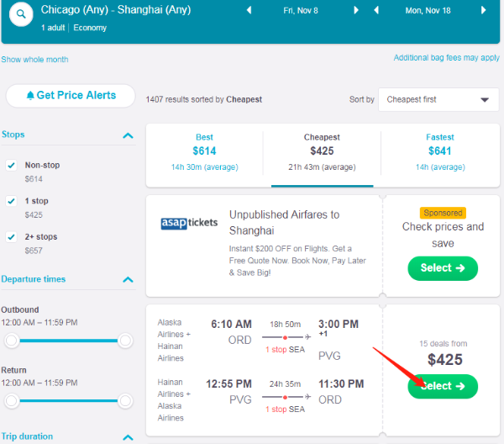Click the 15 deals from text

pyautogui.click(x=444, y=344)
